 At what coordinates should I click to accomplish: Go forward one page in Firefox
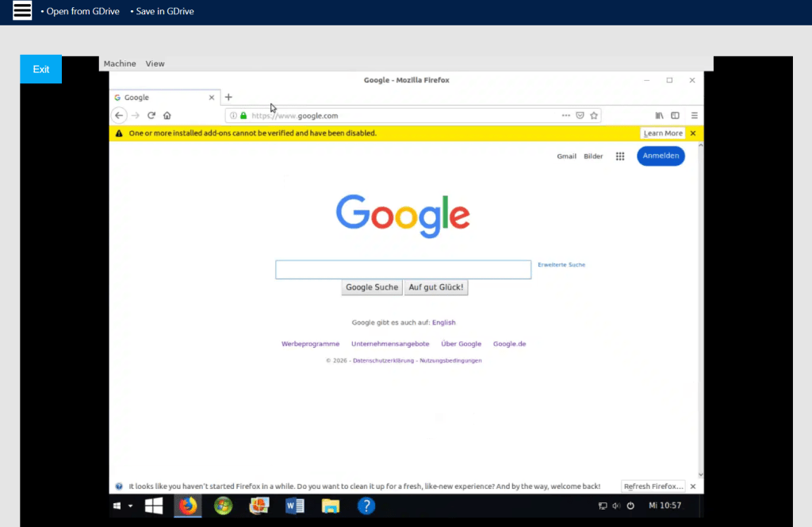[136, 116]
